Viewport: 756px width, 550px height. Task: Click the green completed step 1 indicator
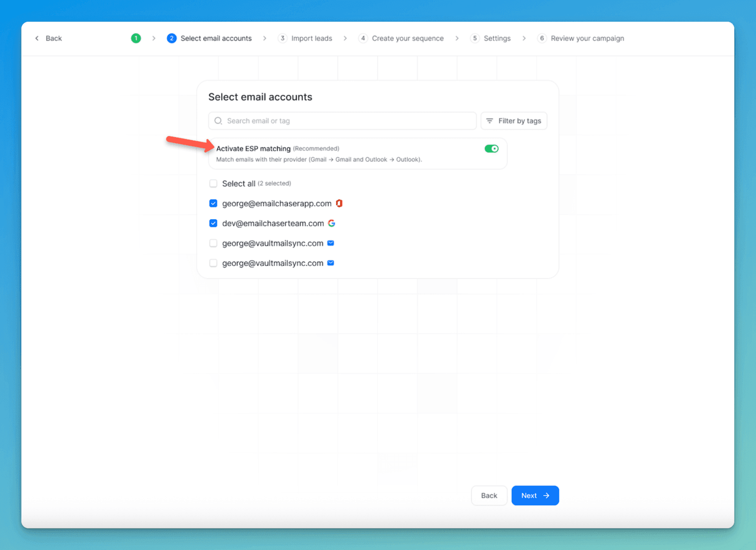click(136, 38)
